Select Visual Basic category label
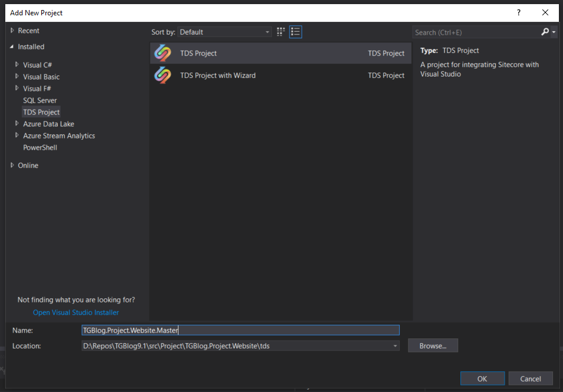The width and height of the screenshot is (563, 392). pos(41,77)
